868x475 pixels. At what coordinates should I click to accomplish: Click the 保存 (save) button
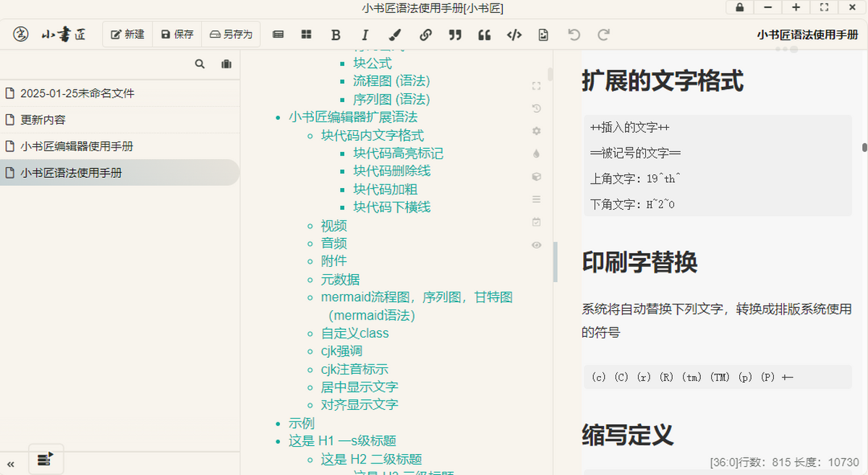click(177, 34)
